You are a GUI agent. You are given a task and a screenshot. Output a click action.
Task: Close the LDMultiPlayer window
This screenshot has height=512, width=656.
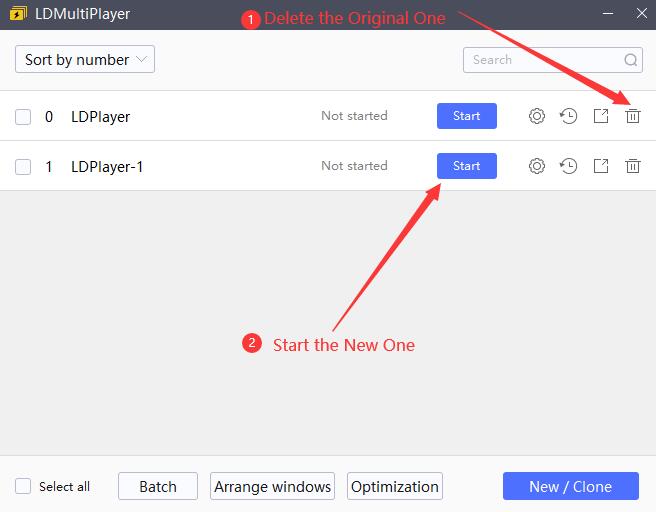click(x=642, y=13)
